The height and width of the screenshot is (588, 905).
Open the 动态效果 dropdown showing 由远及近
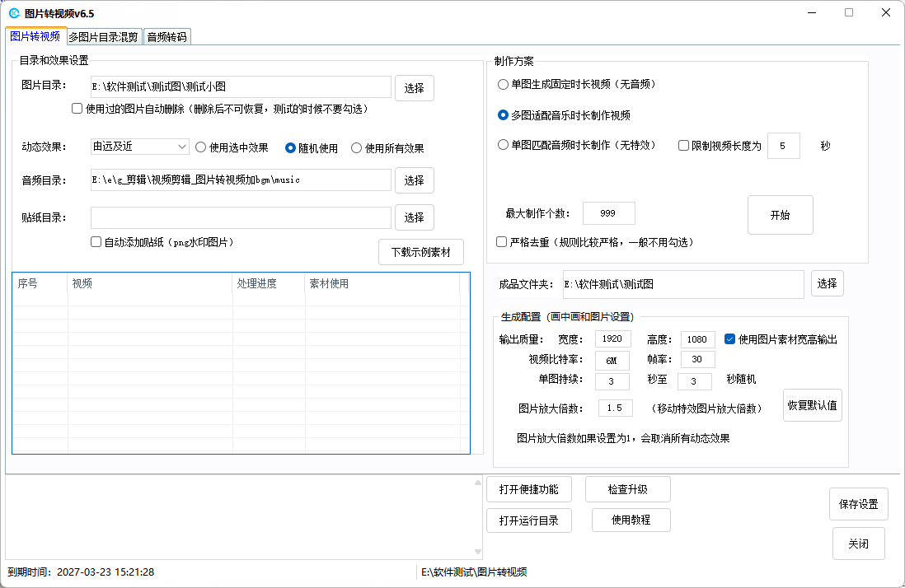pos(140,147)
